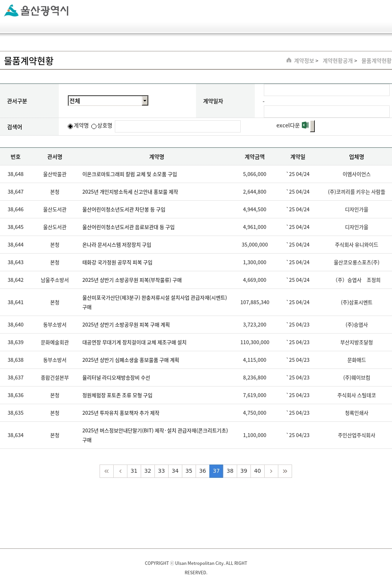Image resolution: width=392 pixels, height=588 pixels.
Task: Click amount 110,300,000
Action: tap(255, 343)
